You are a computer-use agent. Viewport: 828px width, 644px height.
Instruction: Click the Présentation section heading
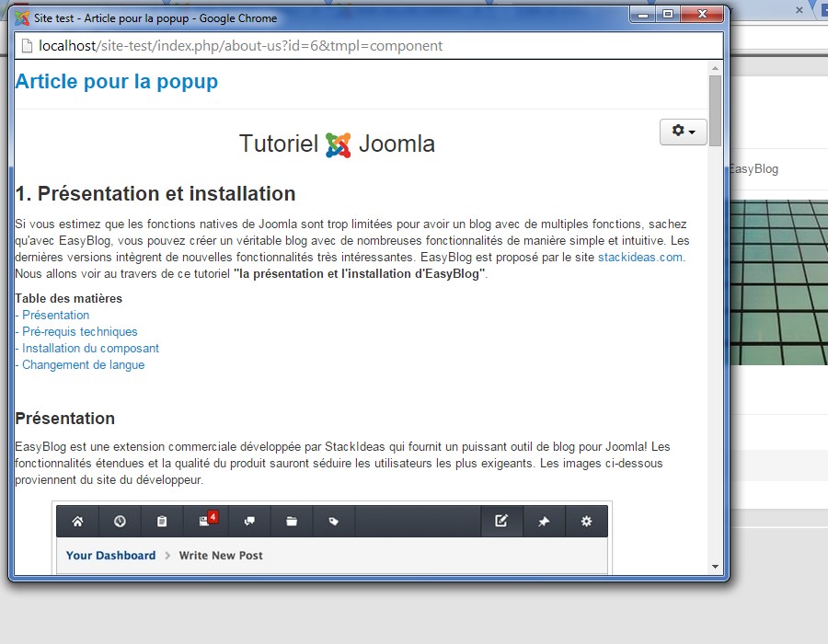coord(65,418)
